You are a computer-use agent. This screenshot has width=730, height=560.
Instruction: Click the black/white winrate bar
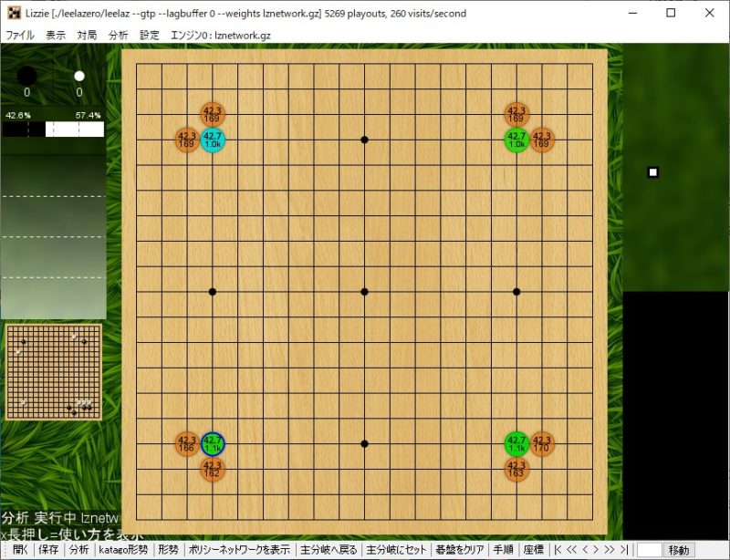53,130
